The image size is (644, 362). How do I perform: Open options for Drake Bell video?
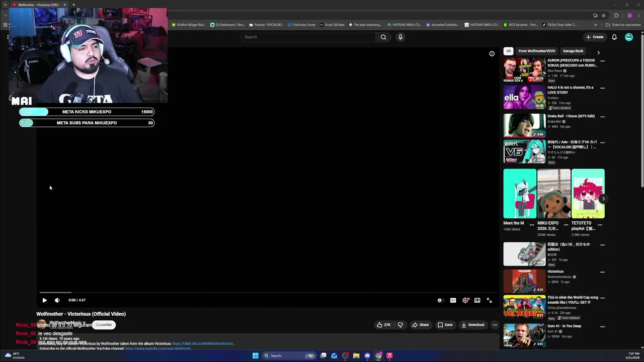[602, 117]
